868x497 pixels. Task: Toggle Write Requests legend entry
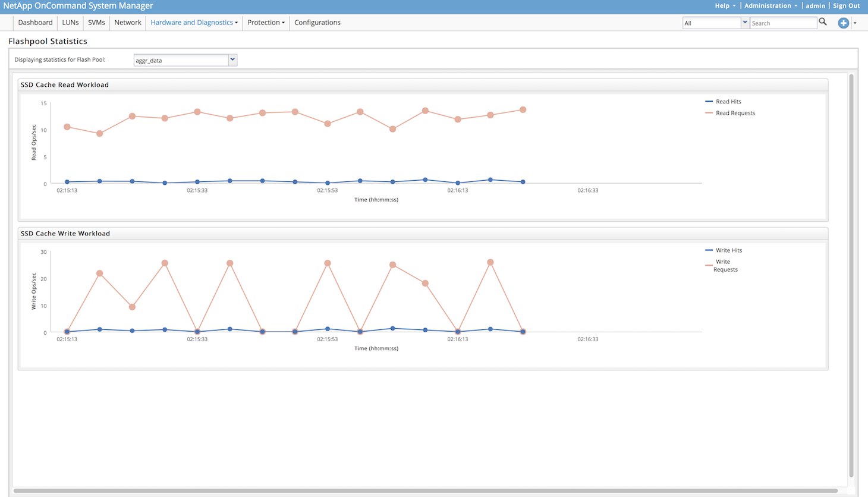(x=722, y=266)
